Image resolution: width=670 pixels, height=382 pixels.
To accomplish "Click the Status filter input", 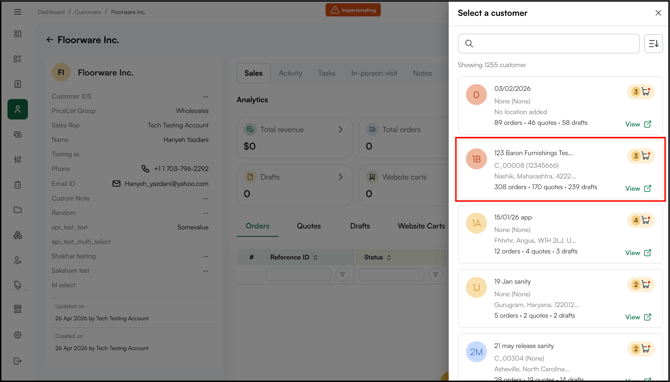I will 391,274.
